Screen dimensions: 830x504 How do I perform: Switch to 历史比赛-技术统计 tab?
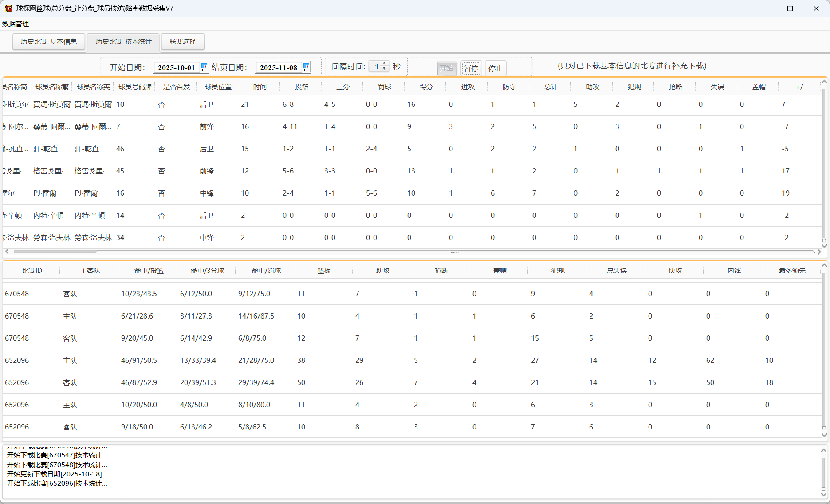pos(124,42)
